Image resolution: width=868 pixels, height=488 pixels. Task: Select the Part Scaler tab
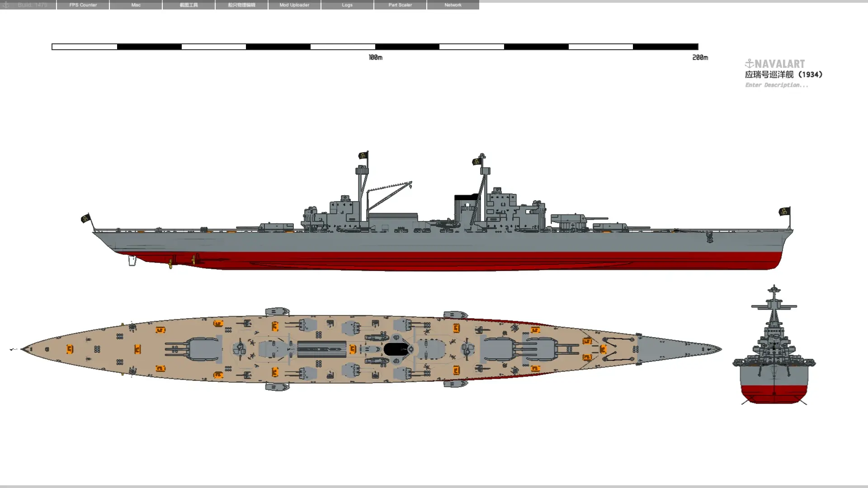coord(400,5)
